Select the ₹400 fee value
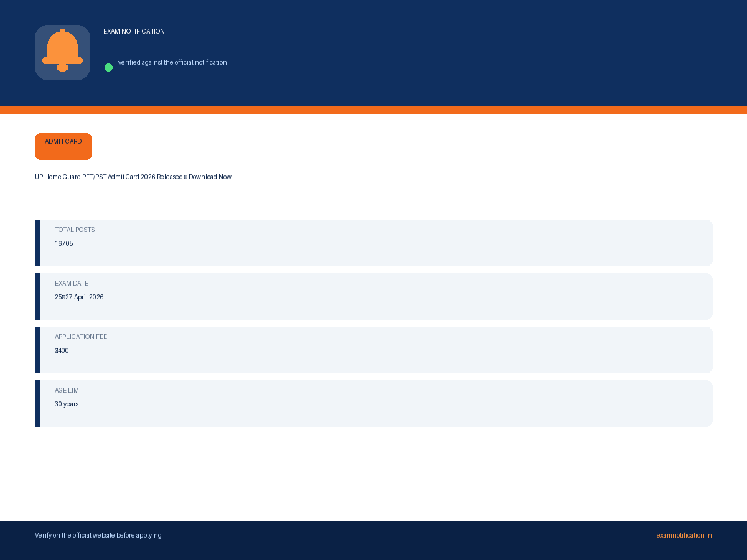The width and height of the screenshot is (747, 560). pyautogui.click(x=62, y=350)
